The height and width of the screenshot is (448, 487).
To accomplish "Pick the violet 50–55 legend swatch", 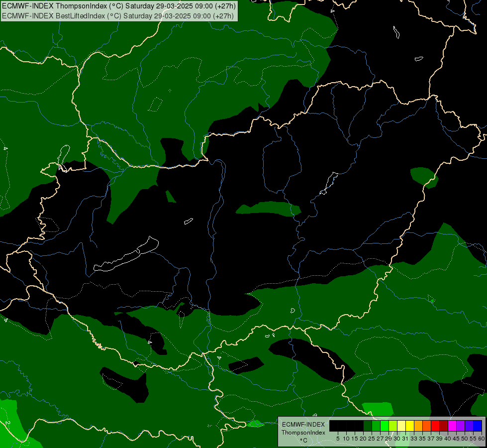I will point(469,426).
